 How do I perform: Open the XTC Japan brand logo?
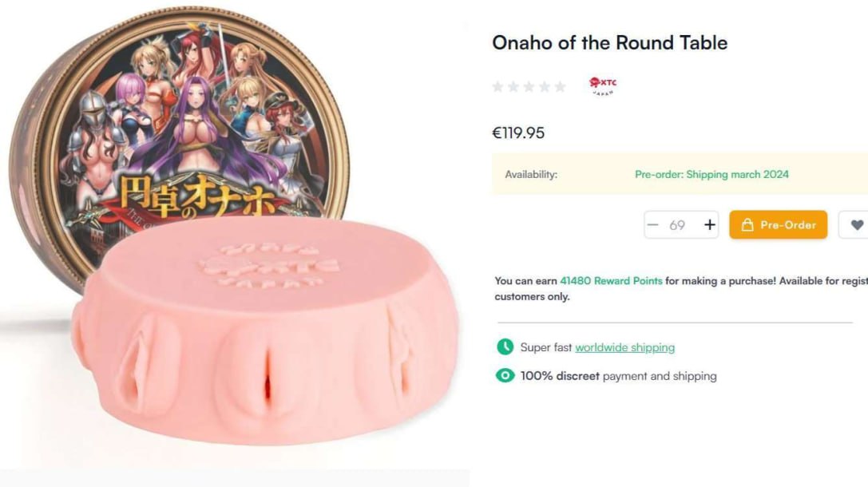603,85
